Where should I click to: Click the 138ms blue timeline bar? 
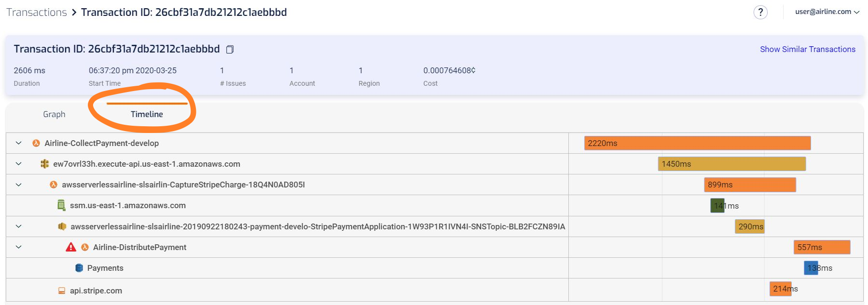(x=811, y=268)
